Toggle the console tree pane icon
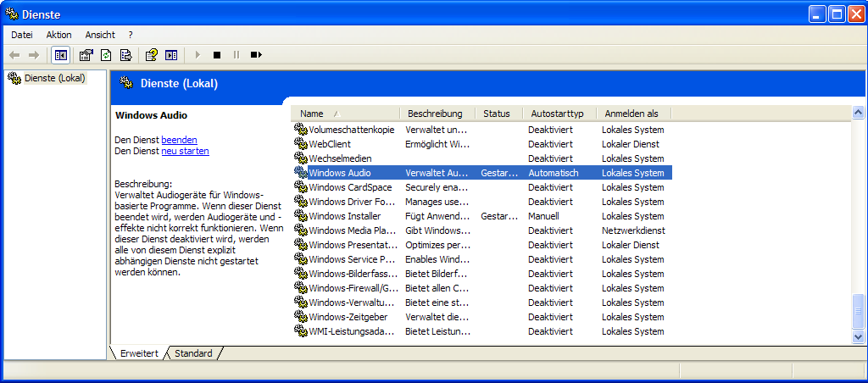 coord(60,55)
